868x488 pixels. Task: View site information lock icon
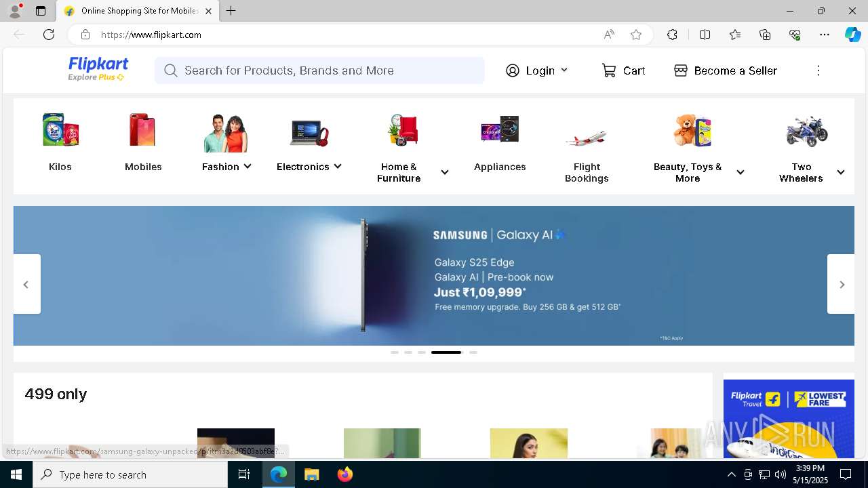(x=85, y=35)
